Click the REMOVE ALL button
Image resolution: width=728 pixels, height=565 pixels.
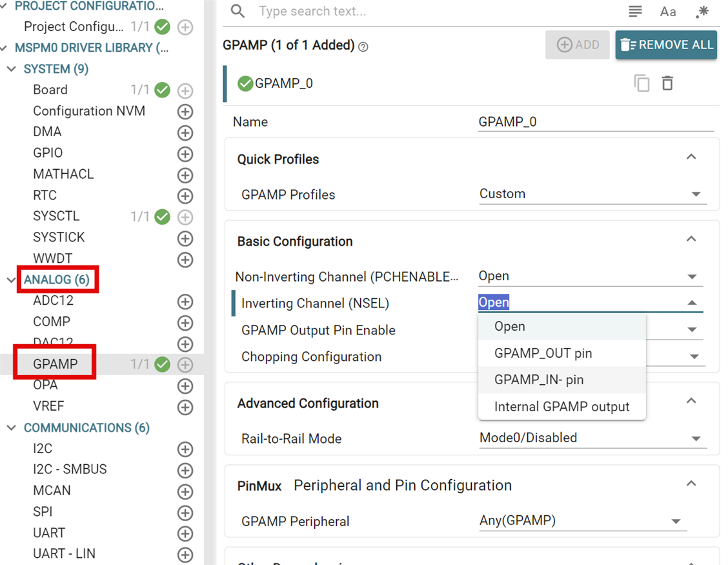(x=666, y=45)
